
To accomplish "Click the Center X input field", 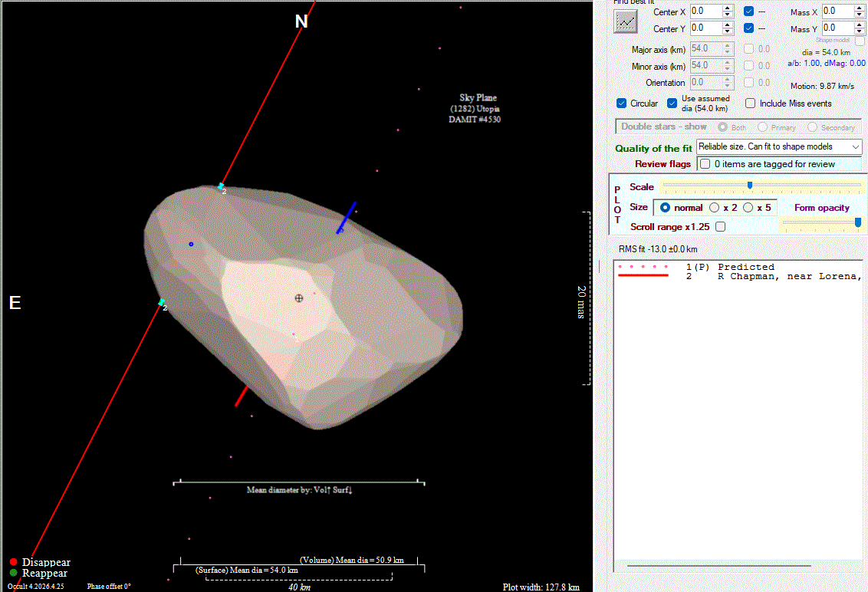I will tap(706, 11).
